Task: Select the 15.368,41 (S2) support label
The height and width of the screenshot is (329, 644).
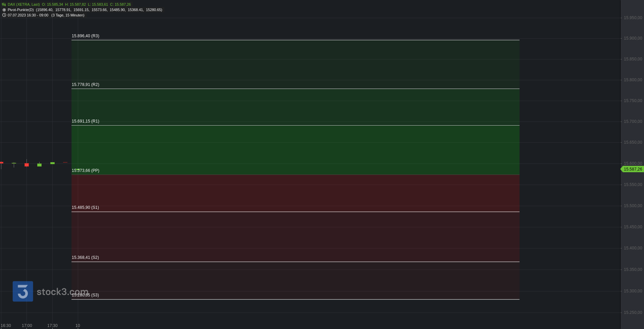Action: (85, 257)
